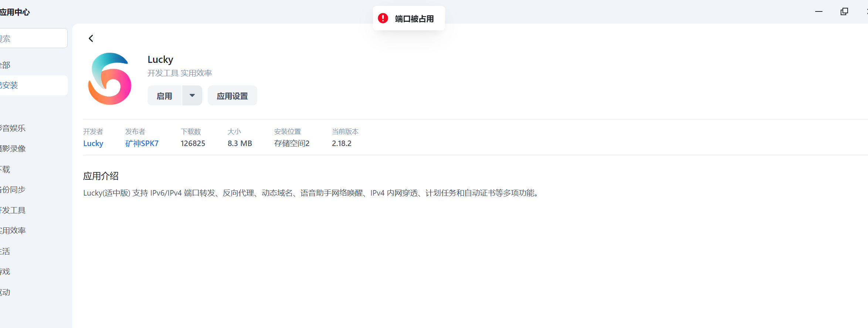Open 应用设置 for Lucky

(x=232, y=96)
